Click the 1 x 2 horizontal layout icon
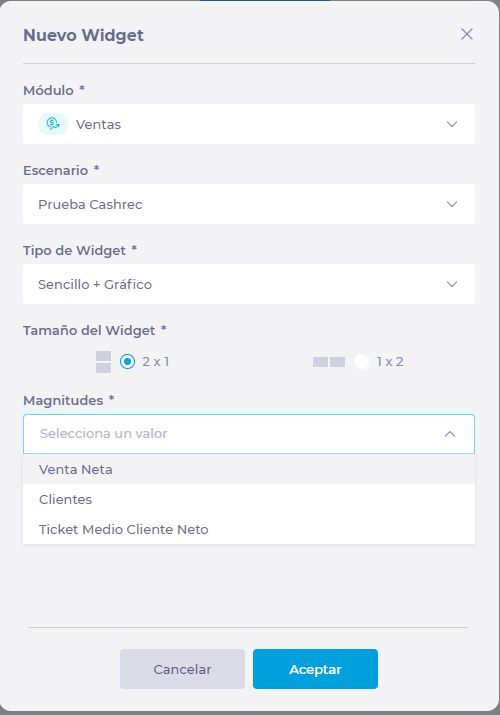This screenshot has width=500, height=715. (x=329, y=362)
